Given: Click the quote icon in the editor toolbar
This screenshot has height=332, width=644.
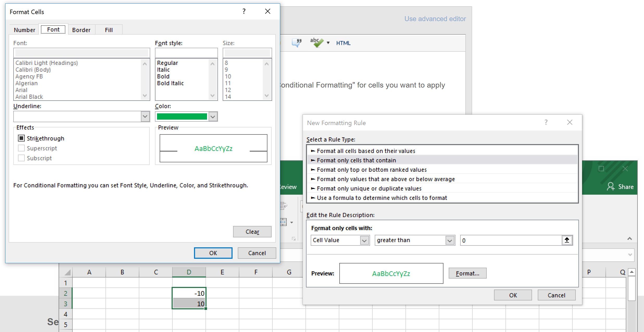Looking at the screenshot, I should click(297, 43).
